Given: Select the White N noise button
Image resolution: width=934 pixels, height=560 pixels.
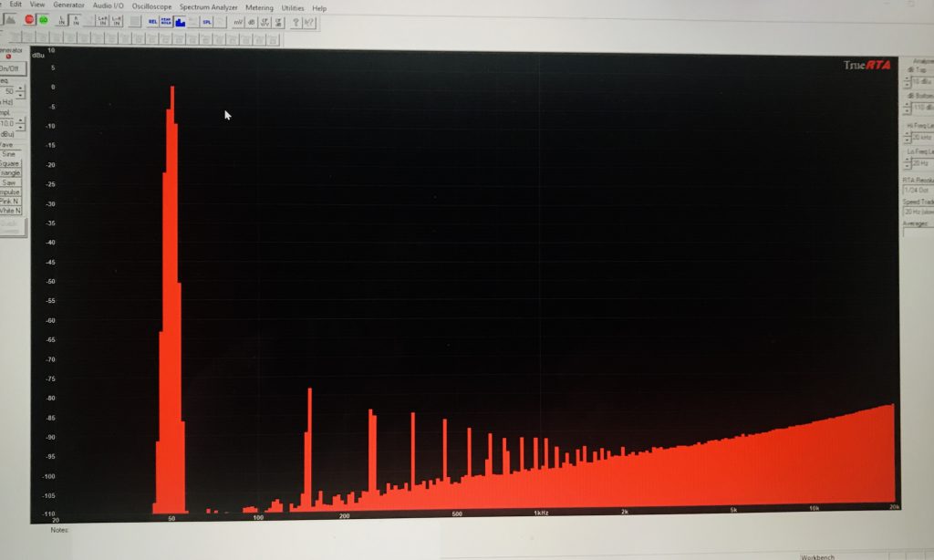Looking at the screenshot, I should (9, 211).
